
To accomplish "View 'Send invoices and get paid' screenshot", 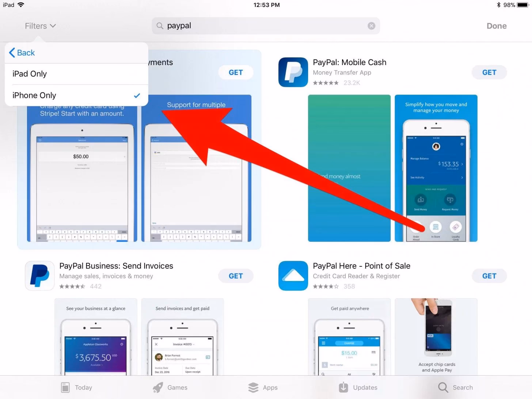I will [x=182, y=337].
